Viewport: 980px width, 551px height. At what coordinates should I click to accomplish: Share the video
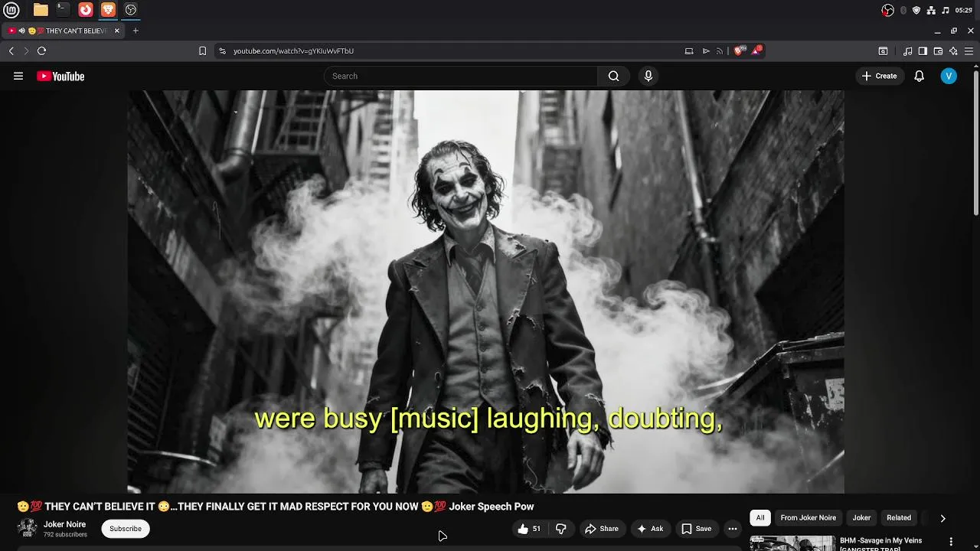click(x=602, y=529)
